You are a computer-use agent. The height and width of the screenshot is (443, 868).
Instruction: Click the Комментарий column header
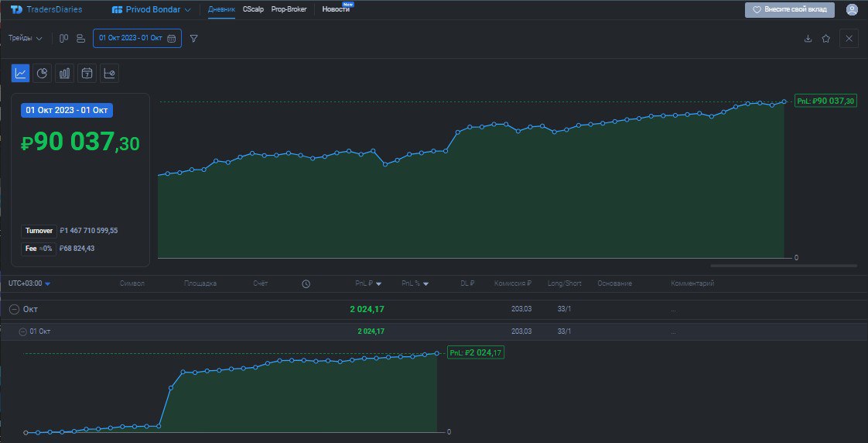[x=692, y=284]
